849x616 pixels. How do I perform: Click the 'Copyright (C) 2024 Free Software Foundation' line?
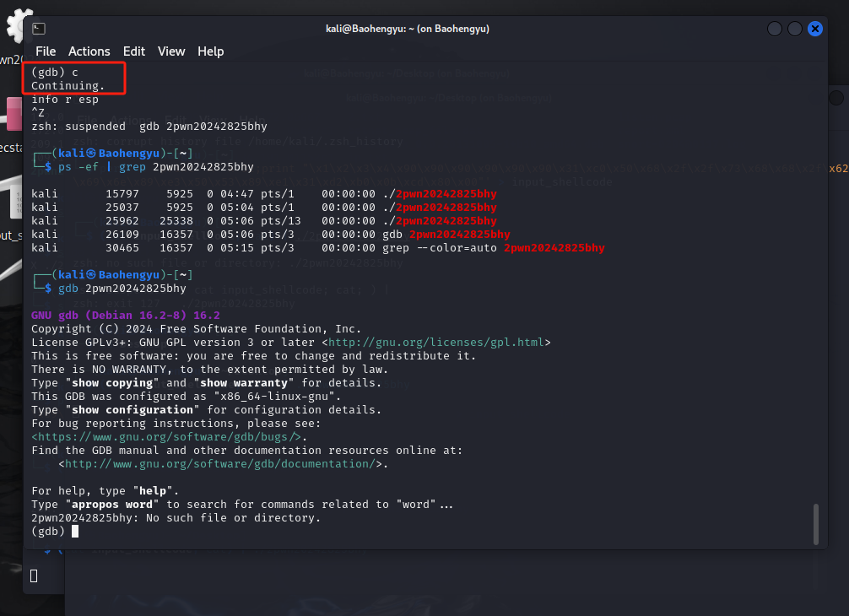[196, 329]
